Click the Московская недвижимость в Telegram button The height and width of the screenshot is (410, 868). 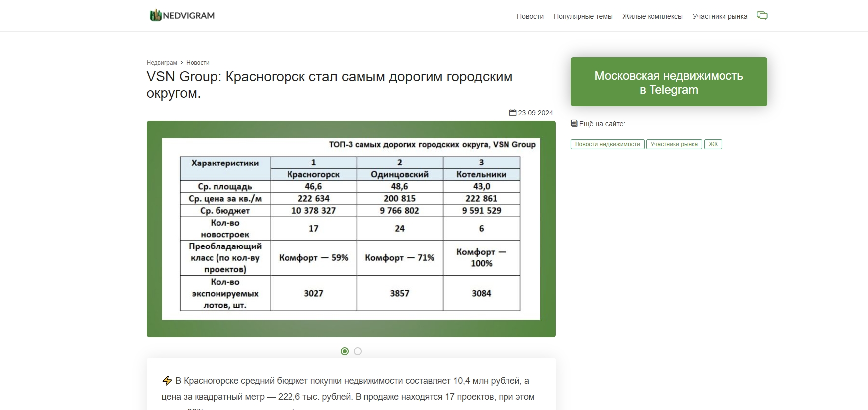tap(668, 82)
